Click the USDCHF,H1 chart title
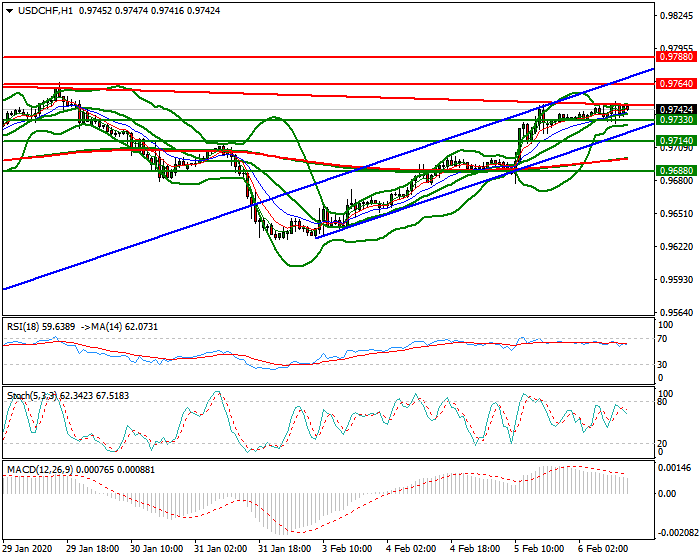Image resolution: width=700 pixels, height=560 pixels. 45,11
